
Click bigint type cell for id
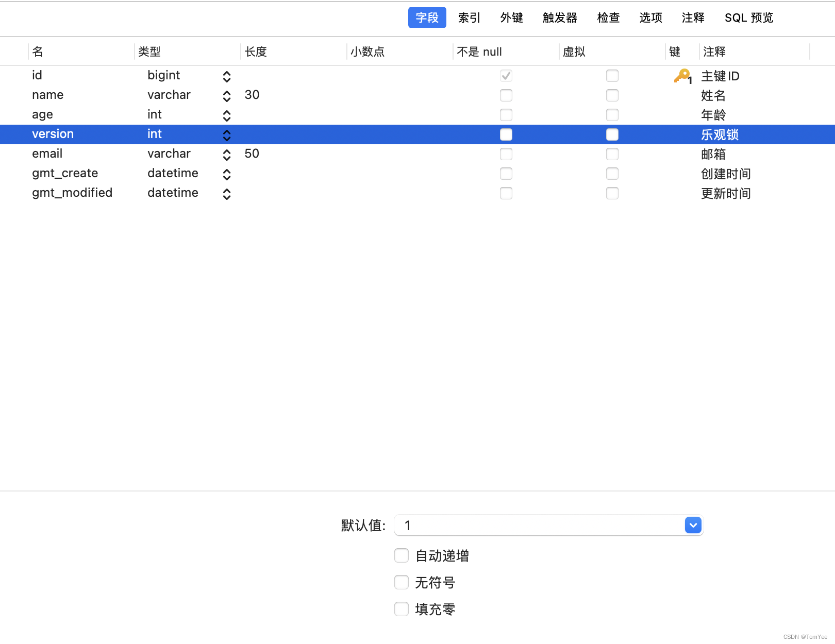click(x=164, y=75)
